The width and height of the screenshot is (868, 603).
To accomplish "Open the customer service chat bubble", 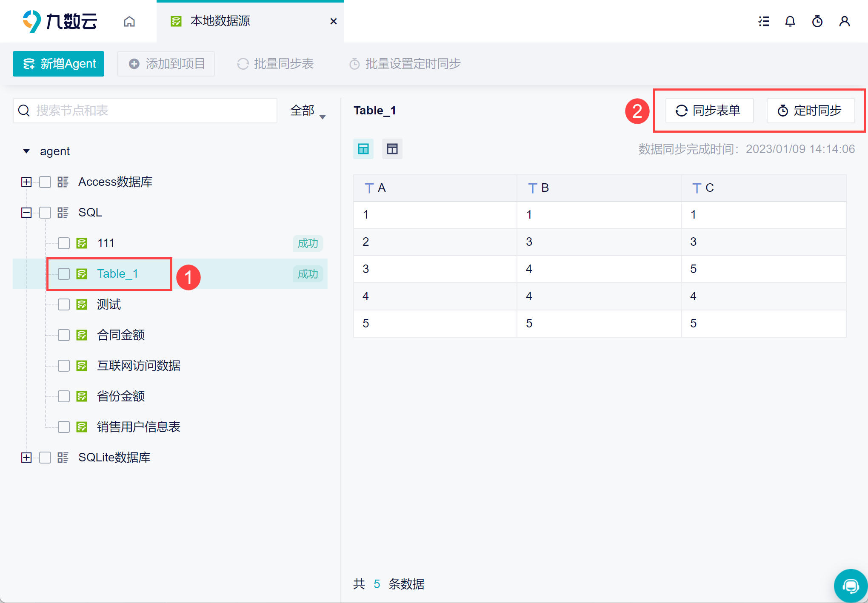I will [851, 586].
